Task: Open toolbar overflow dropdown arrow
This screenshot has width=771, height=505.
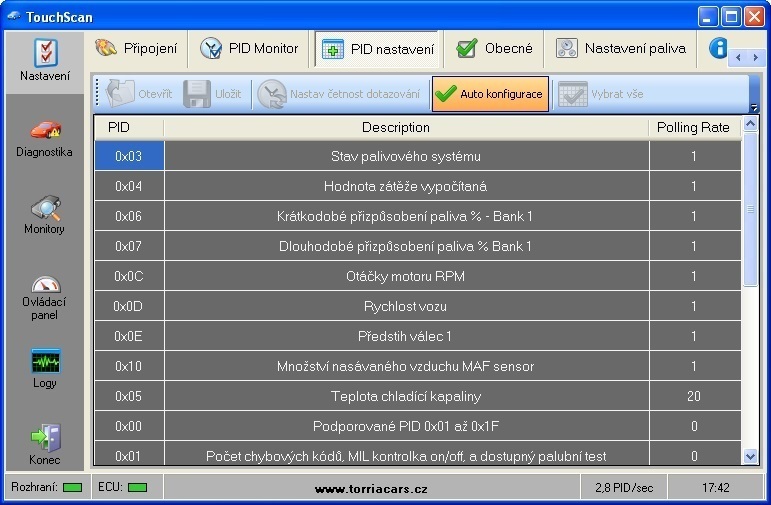Action: point(754,107)
